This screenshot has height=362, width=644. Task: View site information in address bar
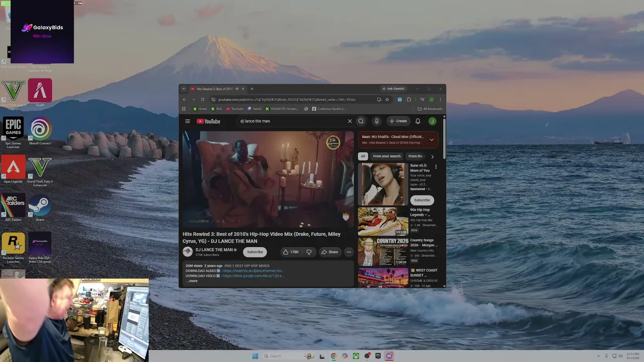213,100
